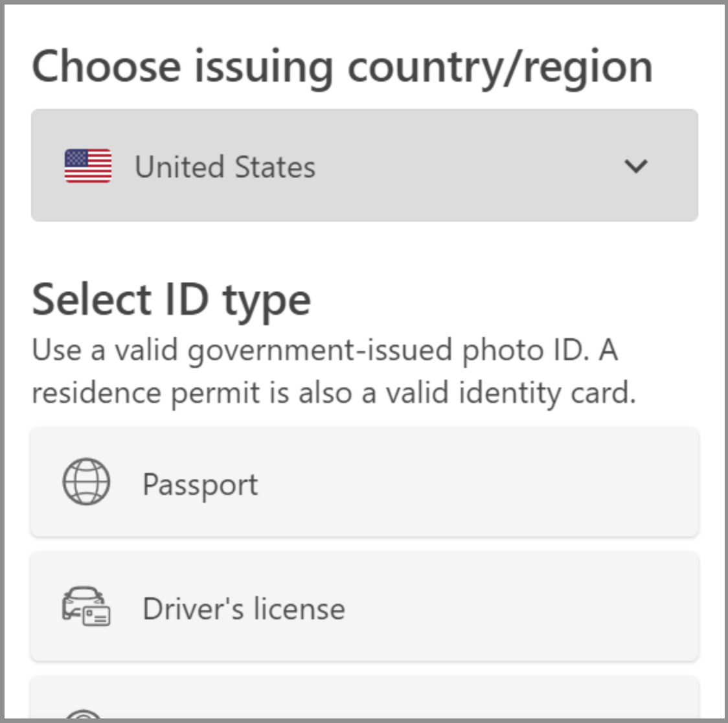The width and height of the screenshot is (728, 723).
Task: Click the Passport globe icon
Action: tap(86, 482)
